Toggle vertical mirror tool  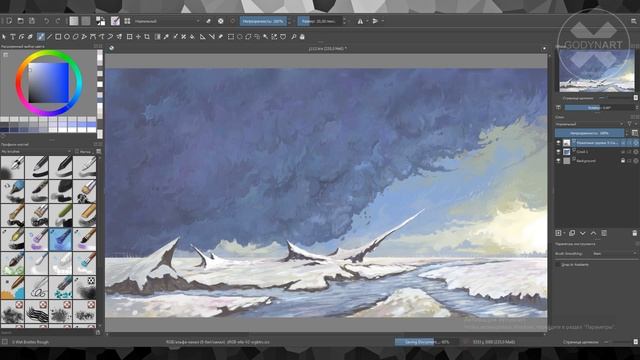[x=375, y=21]
